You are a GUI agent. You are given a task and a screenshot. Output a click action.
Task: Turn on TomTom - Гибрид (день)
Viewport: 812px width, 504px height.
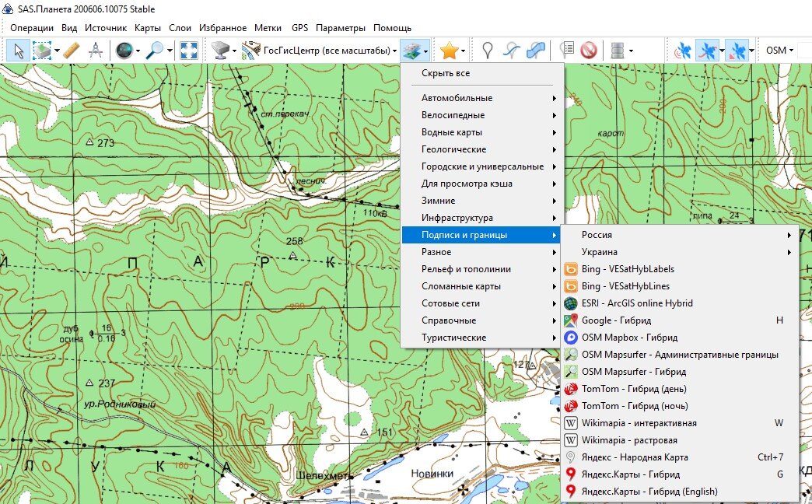(680, 388)
